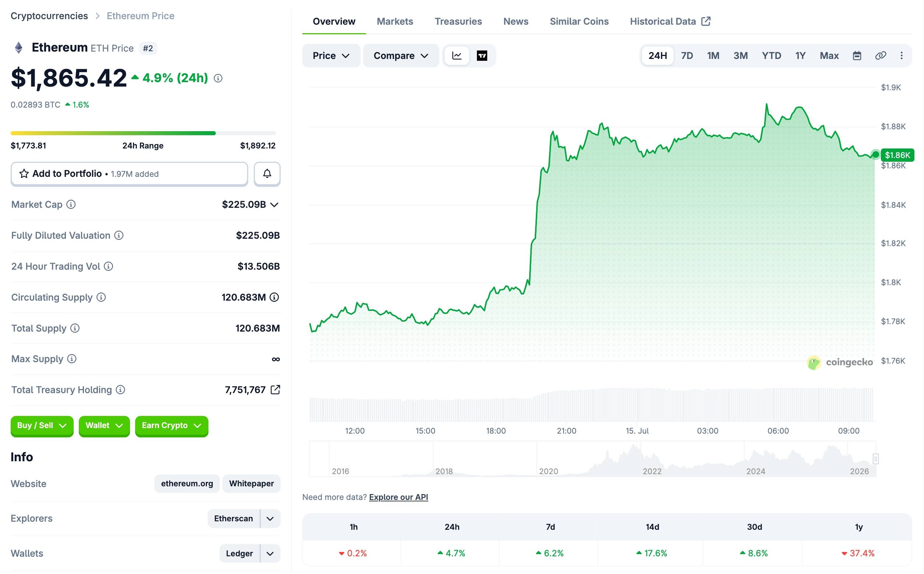Click the volume bars beneath the price chart
Viewport: 924px width, 574px height.
(592, 405)
